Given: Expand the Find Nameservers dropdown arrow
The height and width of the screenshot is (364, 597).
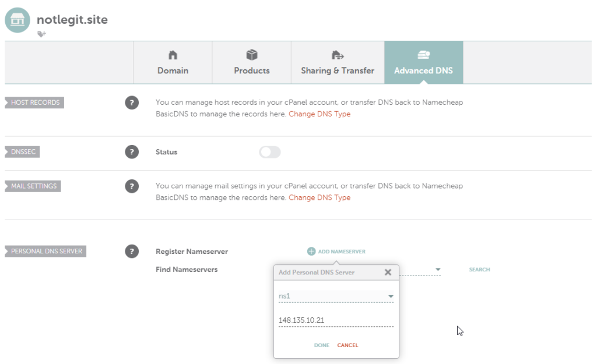Looking at the screenshot, I should 438,270.
